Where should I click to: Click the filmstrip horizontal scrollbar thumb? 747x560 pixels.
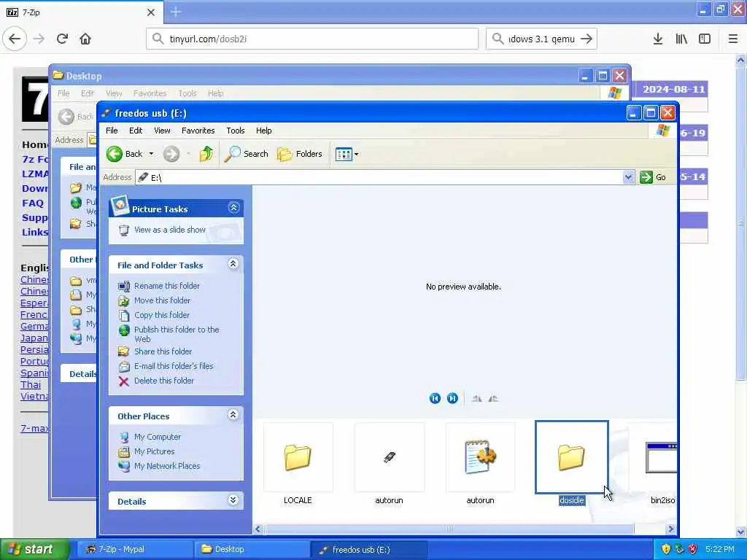click(x=449, y=529)
